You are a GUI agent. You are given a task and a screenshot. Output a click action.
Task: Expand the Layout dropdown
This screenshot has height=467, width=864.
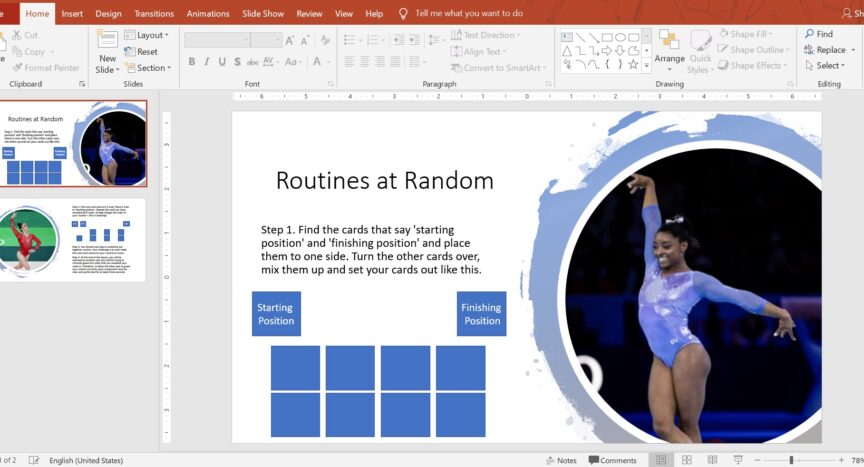tap(146, 35)
